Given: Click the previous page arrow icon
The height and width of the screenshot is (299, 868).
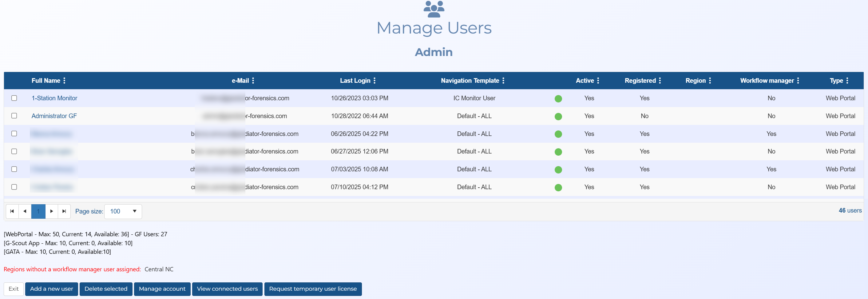Looking at the screenshot, I should 25,211.
